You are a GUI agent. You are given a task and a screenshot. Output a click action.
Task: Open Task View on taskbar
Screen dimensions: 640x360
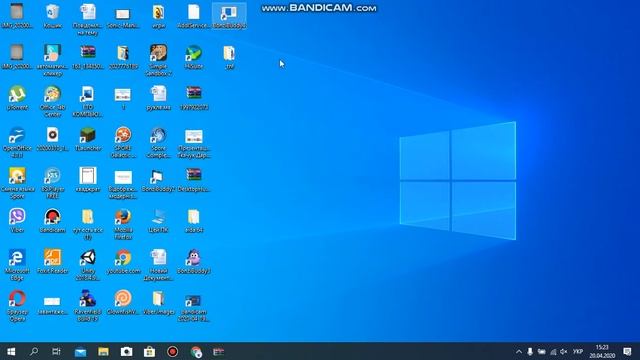click(x=56, y=351)
